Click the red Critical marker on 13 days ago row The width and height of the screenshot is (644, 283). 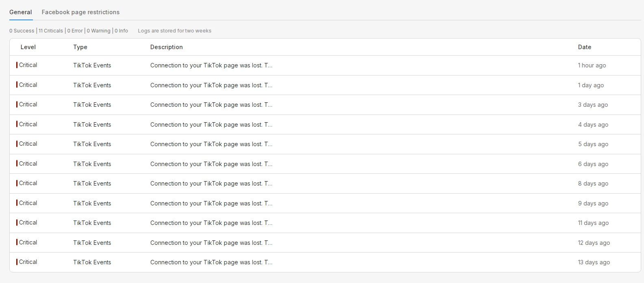coord(17,262)
